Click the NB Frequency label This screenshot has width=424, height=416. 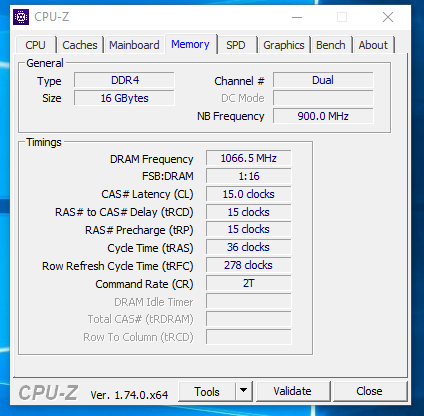231,116
